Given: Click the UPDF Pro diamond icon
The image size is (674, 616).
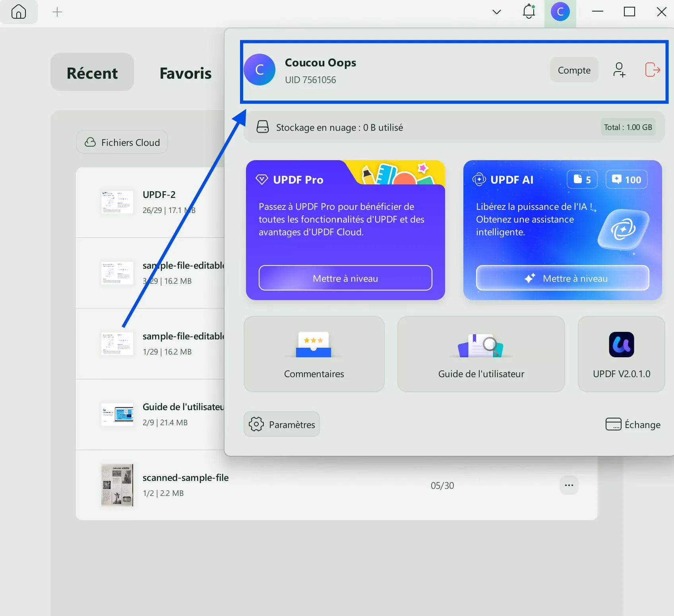Looking at the screenshot, I should tap(262, 180).
